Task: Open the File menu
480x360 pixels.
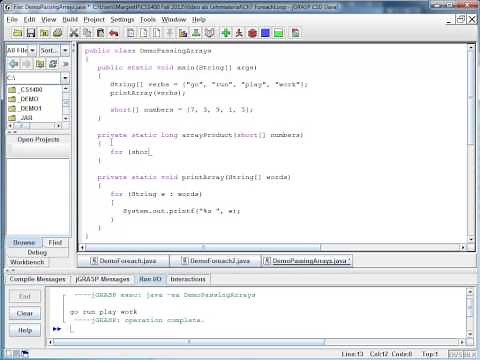Action: [x=12, y=20]
